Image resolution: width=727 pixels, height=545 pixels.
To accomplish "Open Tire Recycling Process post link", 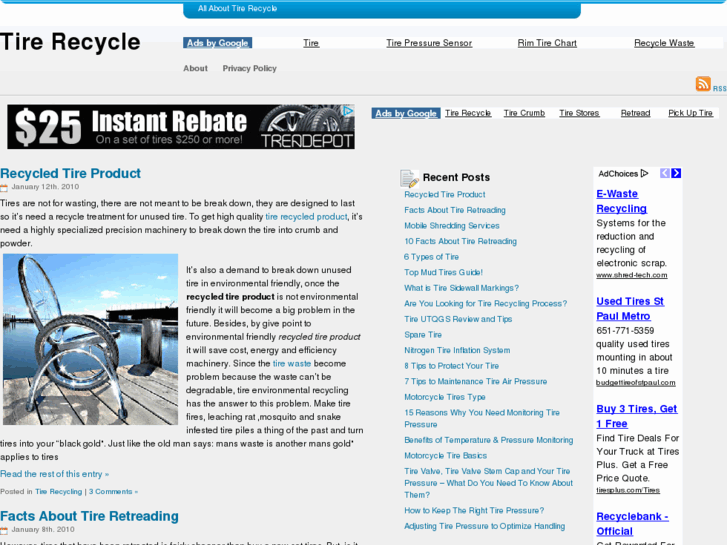I will (x=485, y=304).
